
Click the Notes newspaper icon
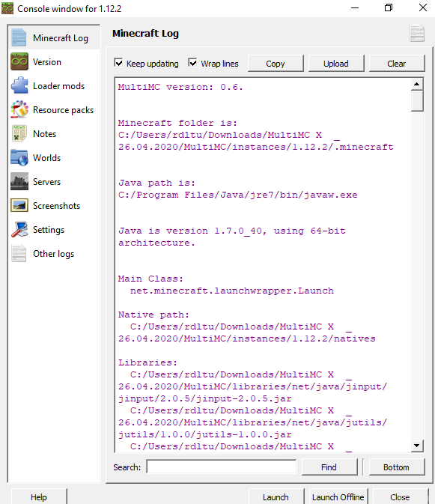(x=19, y=133)
